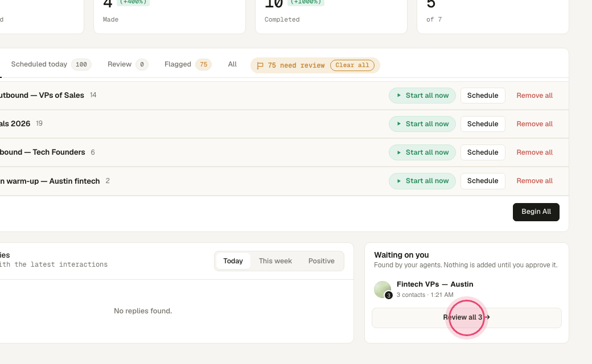Click the play icon in Austin fintech row

398,181
